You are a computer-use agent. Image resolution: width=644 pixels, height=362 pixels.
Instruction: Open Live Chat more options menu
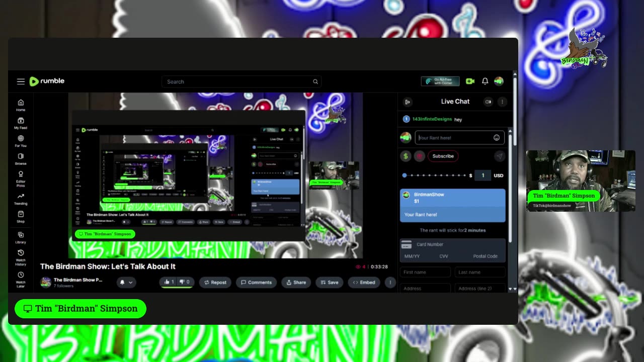[502, 102]
